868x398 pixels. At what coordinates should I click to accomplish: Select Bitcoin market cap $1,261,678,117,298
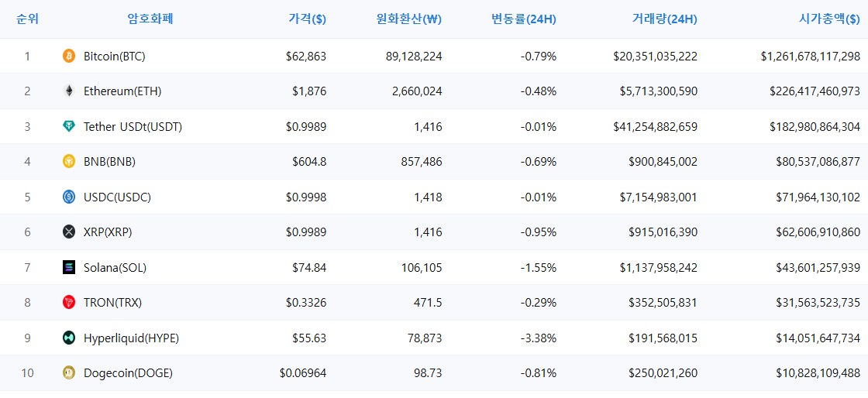click(811, 56)
